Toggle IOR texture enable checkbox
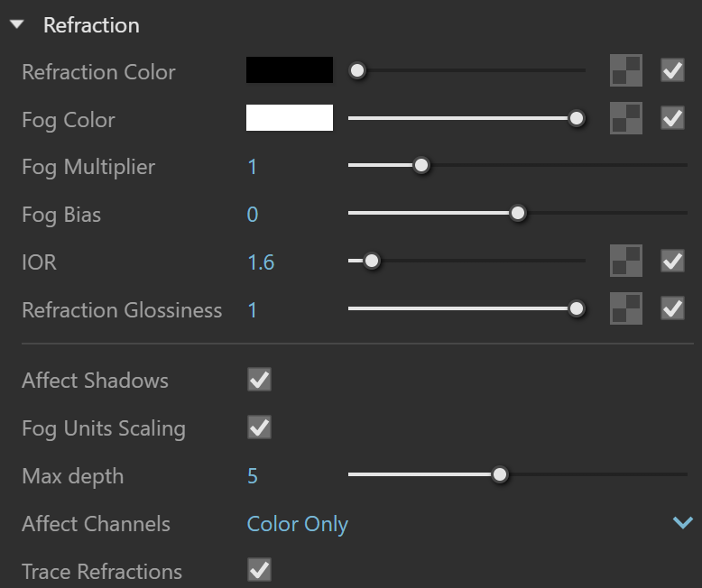Image resolution: width=702 pixels, height=588 pixels. point(672,261)
